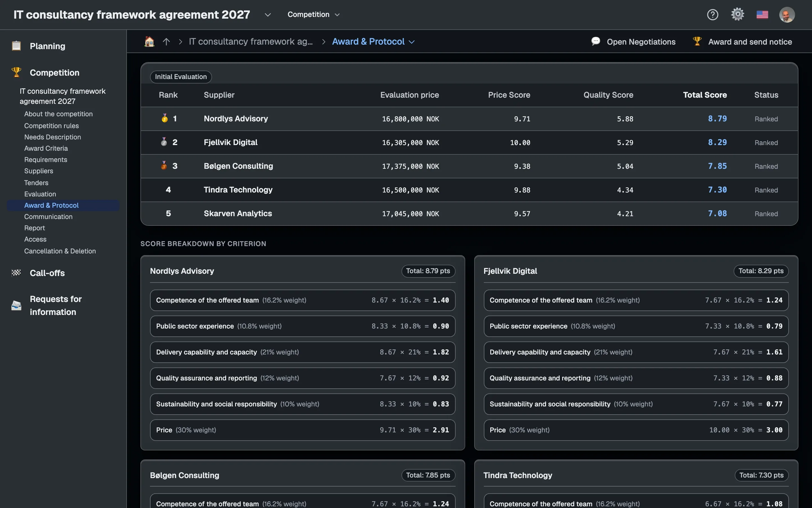812x508 pixels.
Task: Go to home via house icon
Action: point(149,42)
